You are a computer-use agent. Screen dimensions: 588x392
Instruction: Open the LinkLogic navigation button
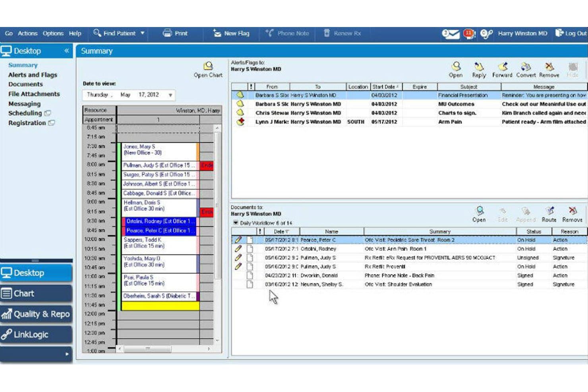click(x=36, y=334)
